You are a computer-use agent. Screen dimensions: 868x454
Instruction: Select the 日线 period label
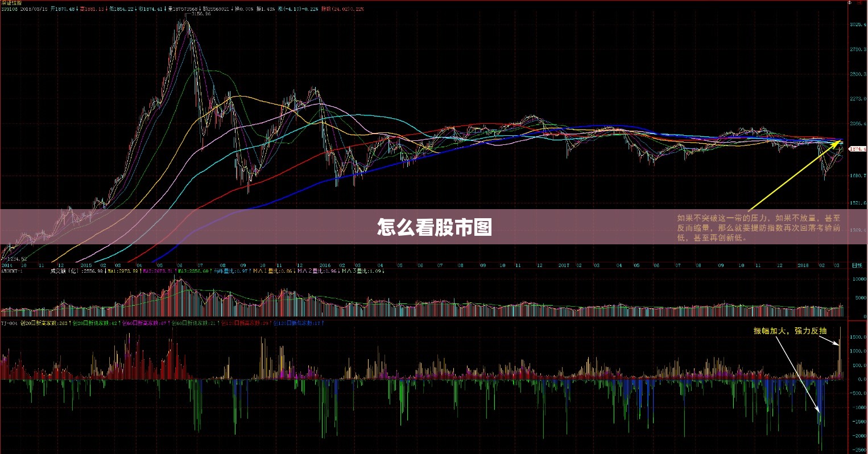(857, 265)
